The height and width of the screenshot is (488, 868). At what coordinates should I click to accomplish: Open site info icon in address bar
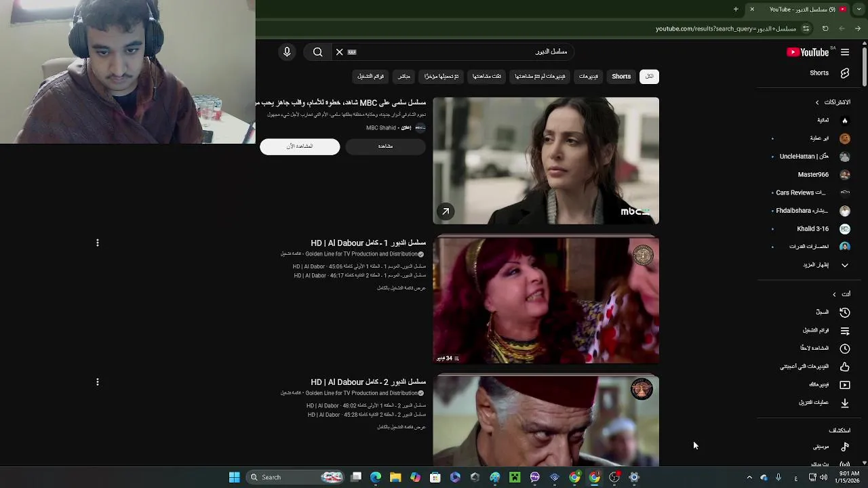[806, 28]
